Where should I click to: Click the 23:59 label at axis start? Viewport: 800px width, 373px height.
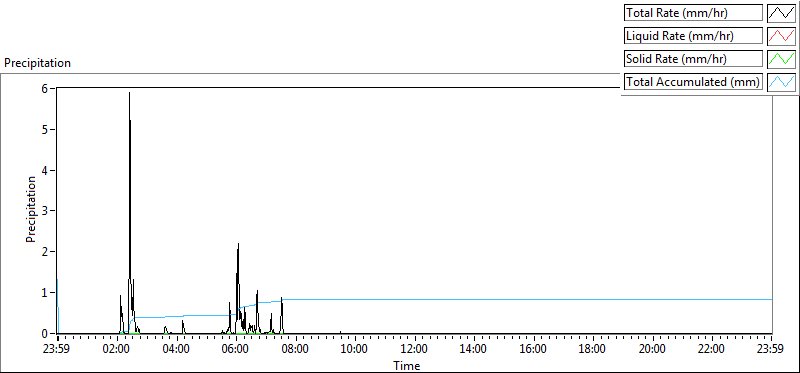pyautogui.click(x=58, y=350)
